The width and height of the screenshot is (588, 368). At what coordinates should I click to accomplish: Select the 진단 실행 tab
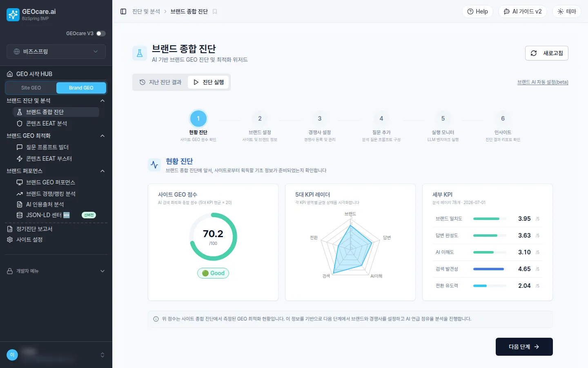[208, 82]
